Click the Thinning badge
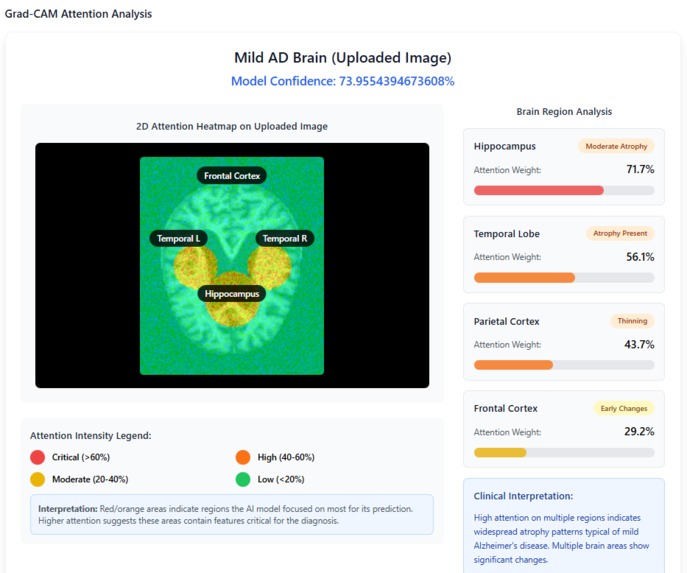The image size is (687, 573). coord(632,321)
